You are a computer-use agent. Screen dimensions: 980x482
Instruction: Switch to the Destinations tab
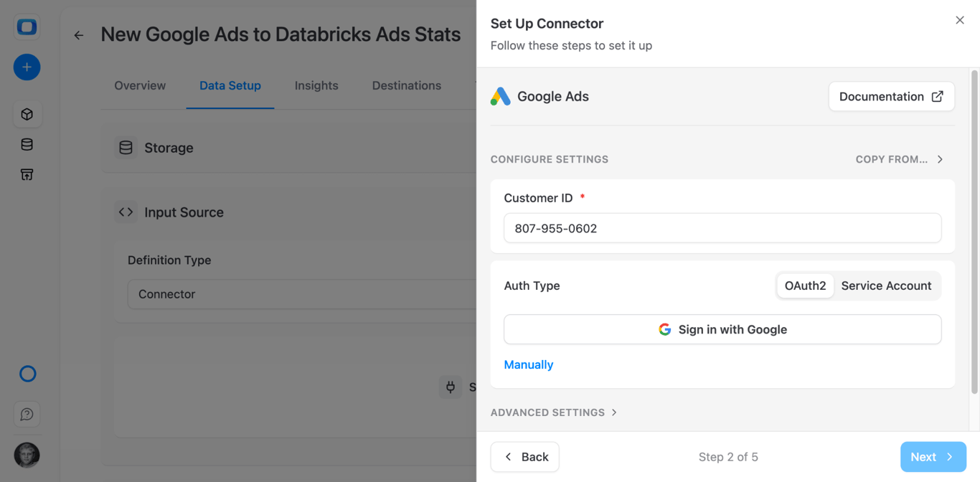pos(407,85)
